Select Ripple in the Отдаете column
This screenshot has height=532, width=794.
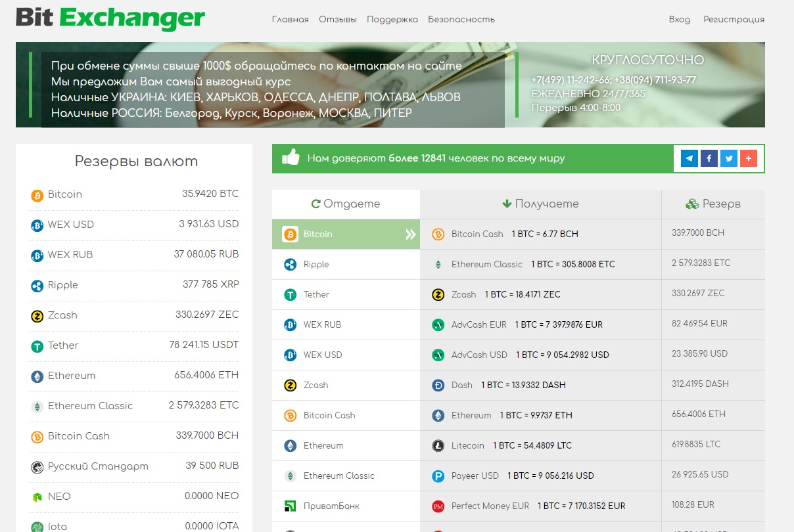coord(346,265)
